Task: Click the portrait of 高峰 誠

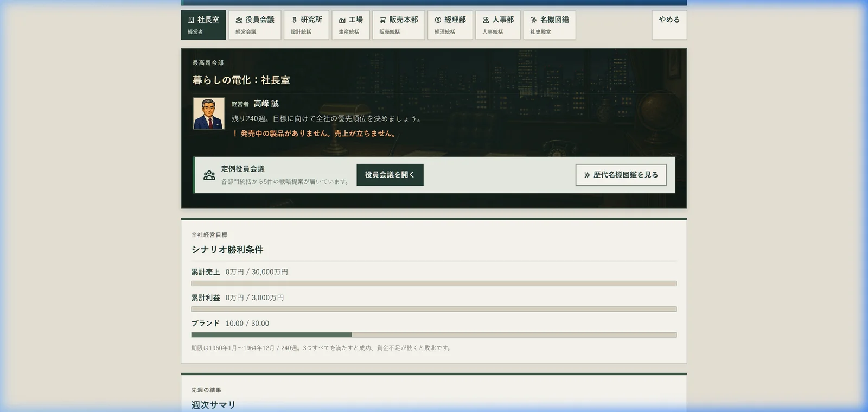Action: point(209,113)
